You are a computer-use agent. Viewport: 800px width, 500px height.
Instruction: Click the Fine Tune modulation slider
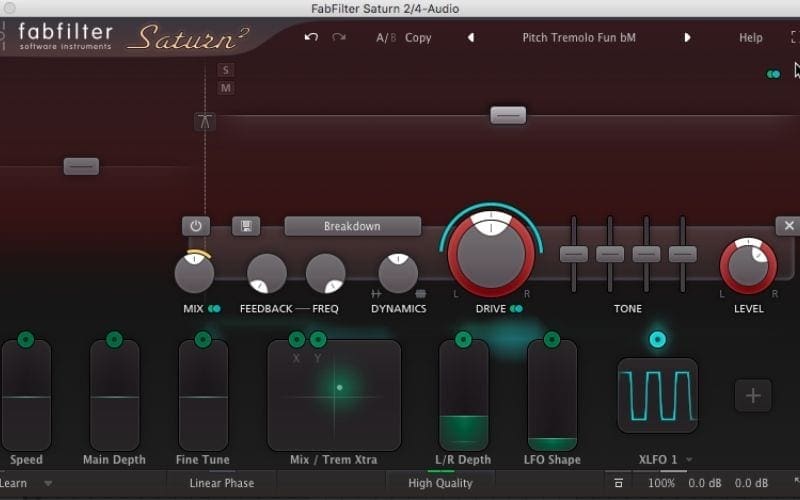203,396
